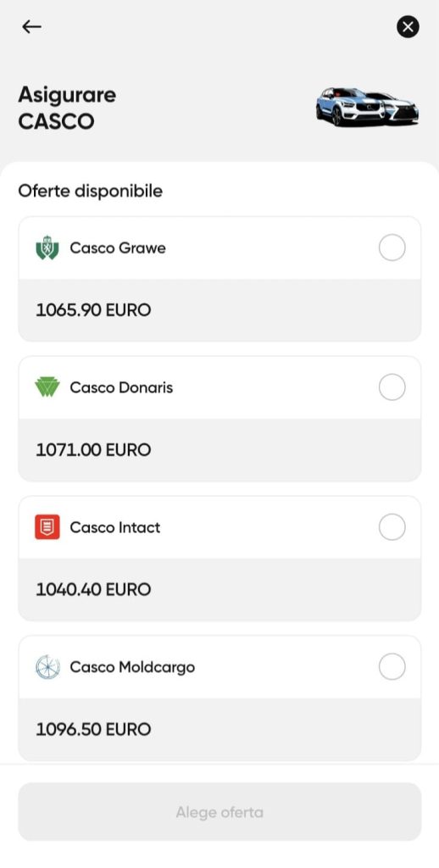Tap the green Donaris logo
439x868 pixels.
[x=47, y=387]
